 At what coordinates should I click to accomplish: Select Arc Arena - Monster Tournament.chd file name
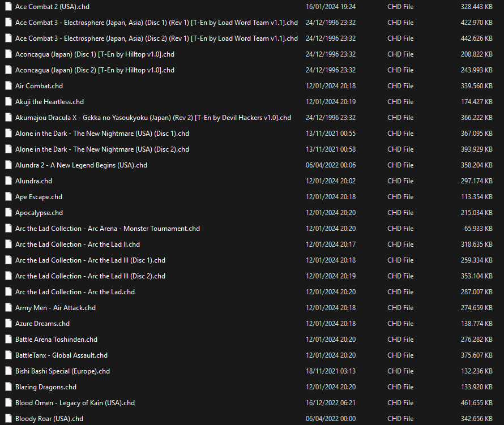108,229
